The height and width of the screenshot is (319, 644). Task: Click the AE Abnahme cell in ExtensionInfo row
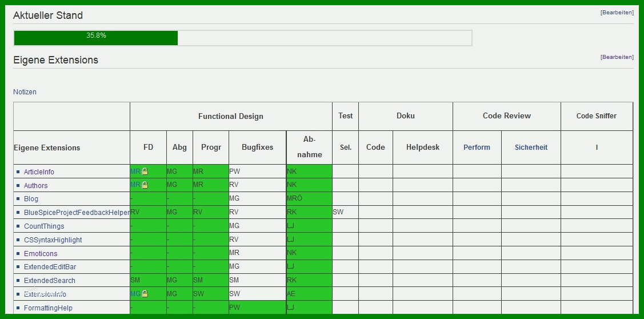(x=309, y=294)
